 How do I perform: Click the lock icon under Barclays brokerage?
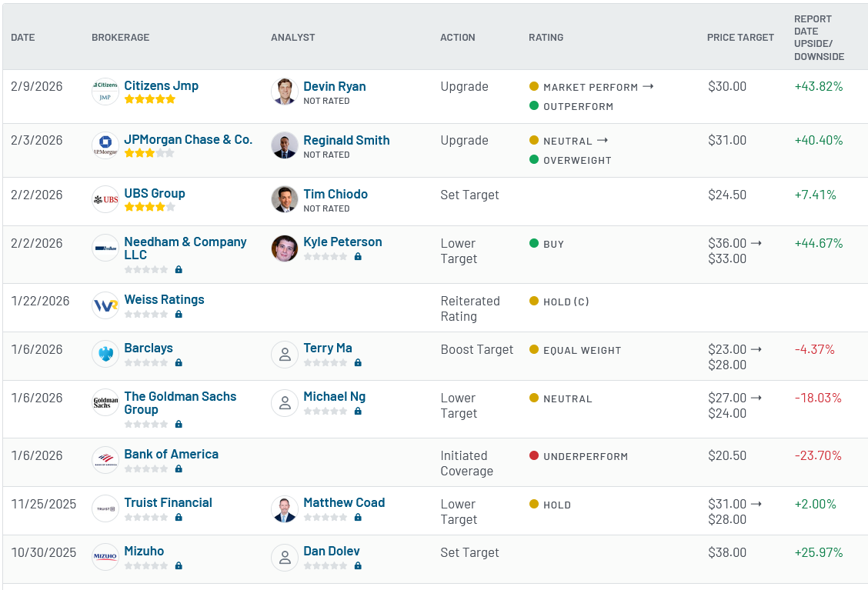coord(179,362)
